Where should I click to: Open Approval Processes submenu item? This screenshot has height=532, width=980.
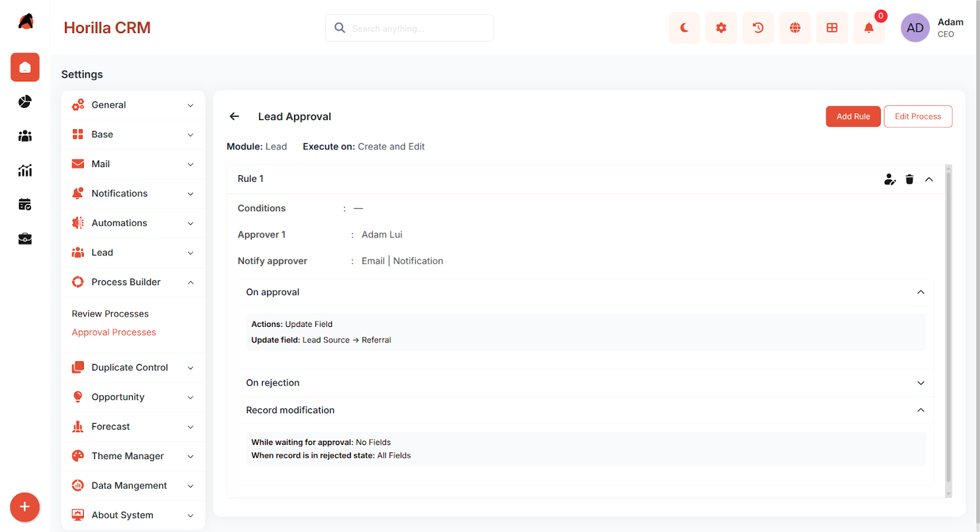pos(114,332)
